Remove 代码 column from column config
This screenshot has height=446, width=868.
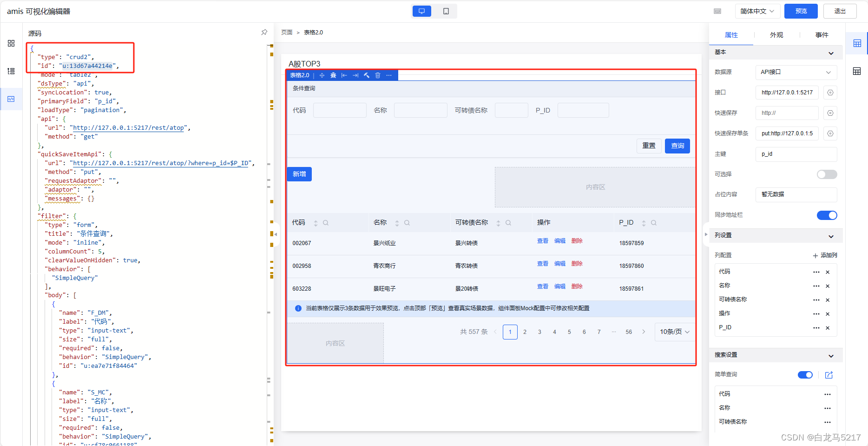coord(828,272)
